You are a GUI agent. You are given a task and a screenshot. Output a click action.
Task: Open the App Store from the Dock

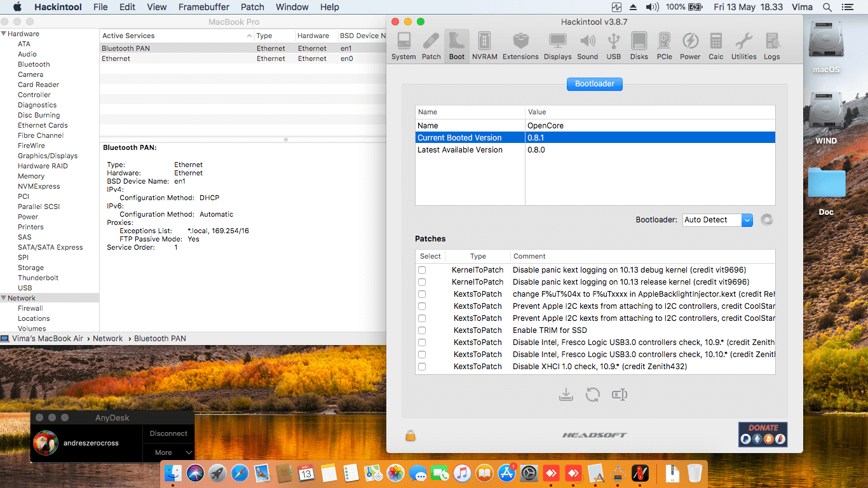(x=506, y=473)
